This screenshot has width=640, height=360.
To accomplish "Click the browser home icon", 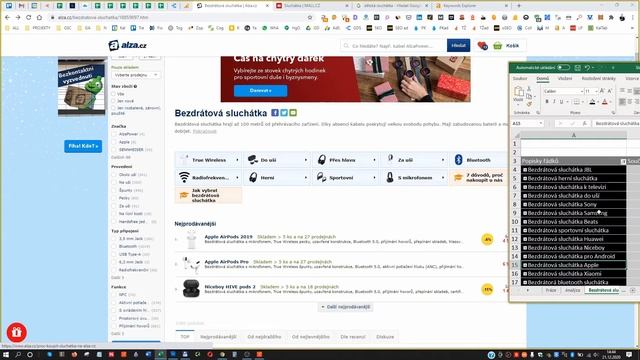I will pos(39,18).
